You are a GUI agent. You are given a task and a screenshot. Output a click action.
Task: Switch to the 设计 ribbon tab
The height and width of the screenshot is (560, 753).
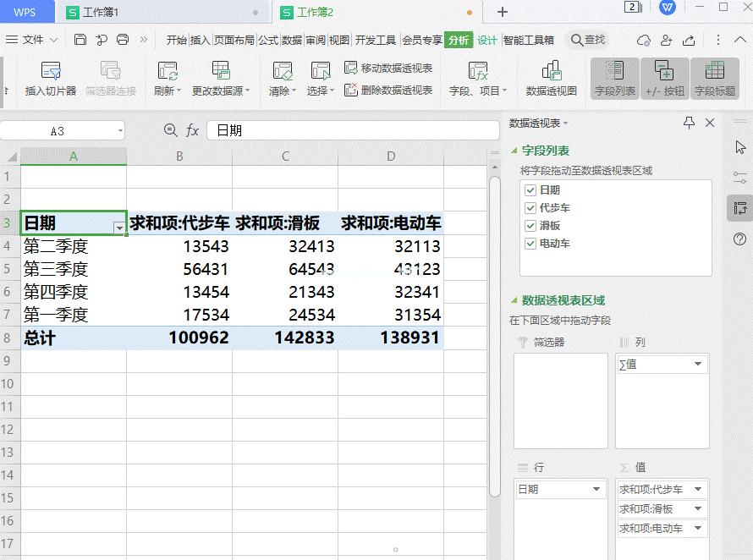click(x=487, y=40)
